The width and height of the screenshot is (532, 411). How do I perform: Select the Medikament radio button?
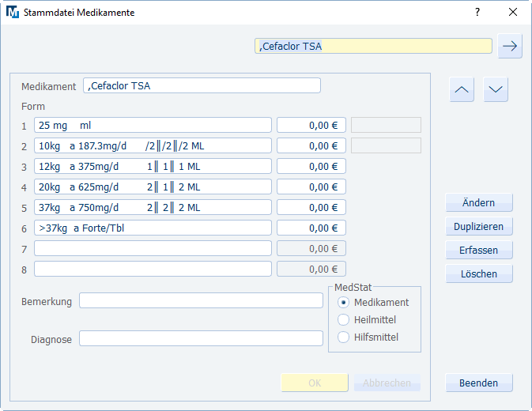pyautogui.click(x=343, y=303)
